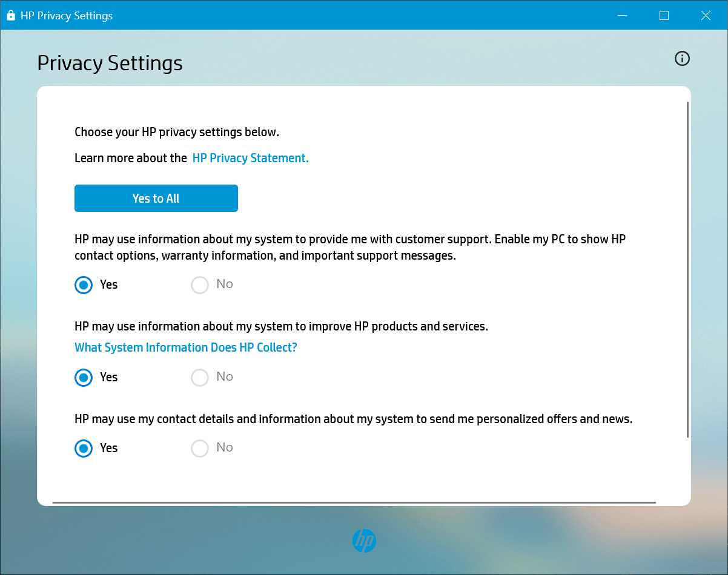Maximize the HP Privacy Settings window
Viewport: 728px width, 575px height.
coord(664,16)
